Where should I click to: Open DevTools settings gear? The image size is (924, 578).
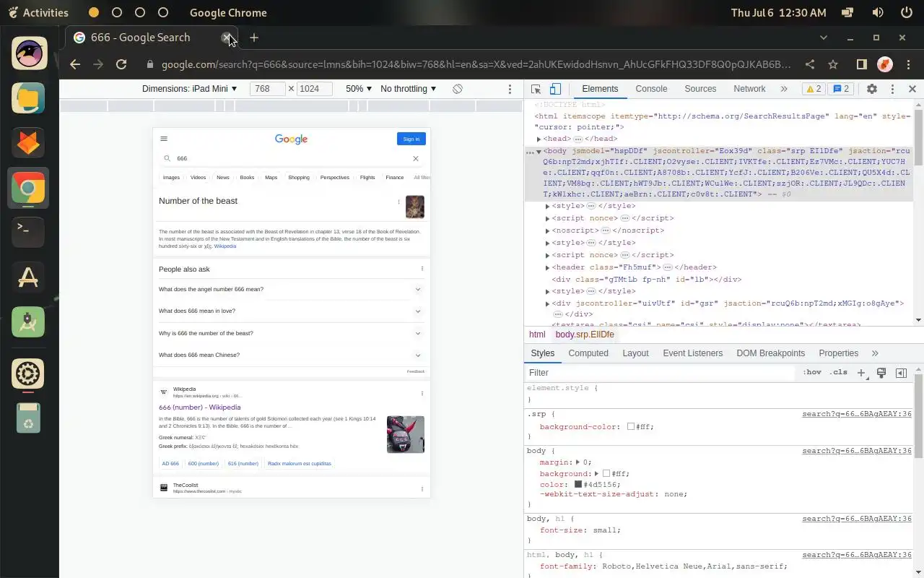(872, 89)
